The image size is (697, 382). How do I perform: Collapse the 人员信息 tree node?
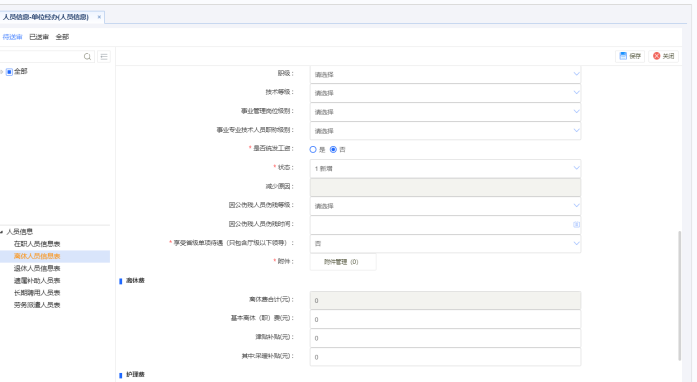[2, 232]
